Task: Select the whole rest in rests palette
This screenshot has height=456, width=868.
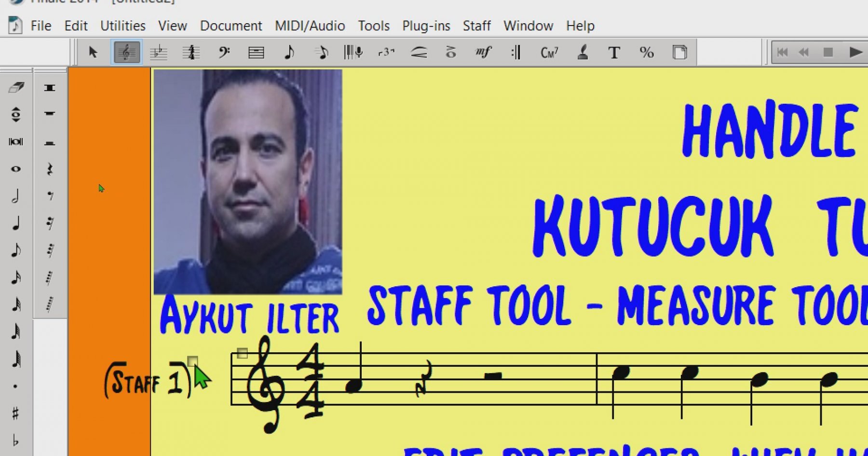Action: 50,114
